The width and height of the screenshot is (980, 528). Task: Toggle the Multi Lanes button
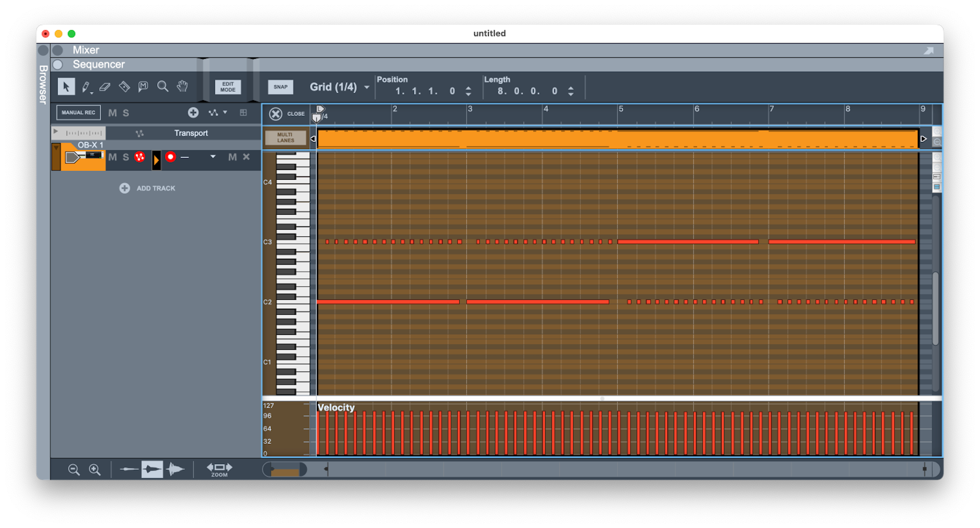pos(285,138)
